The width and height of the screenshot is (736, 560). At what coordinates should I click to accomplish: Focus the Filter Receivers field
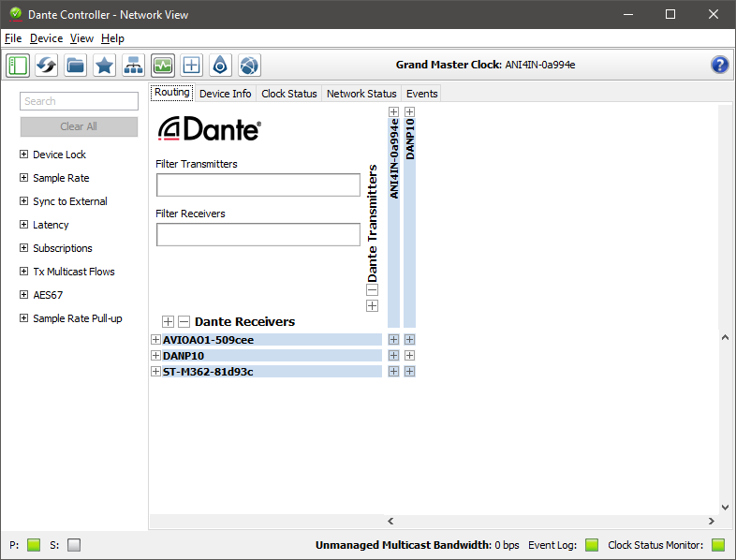click(258, 235)
